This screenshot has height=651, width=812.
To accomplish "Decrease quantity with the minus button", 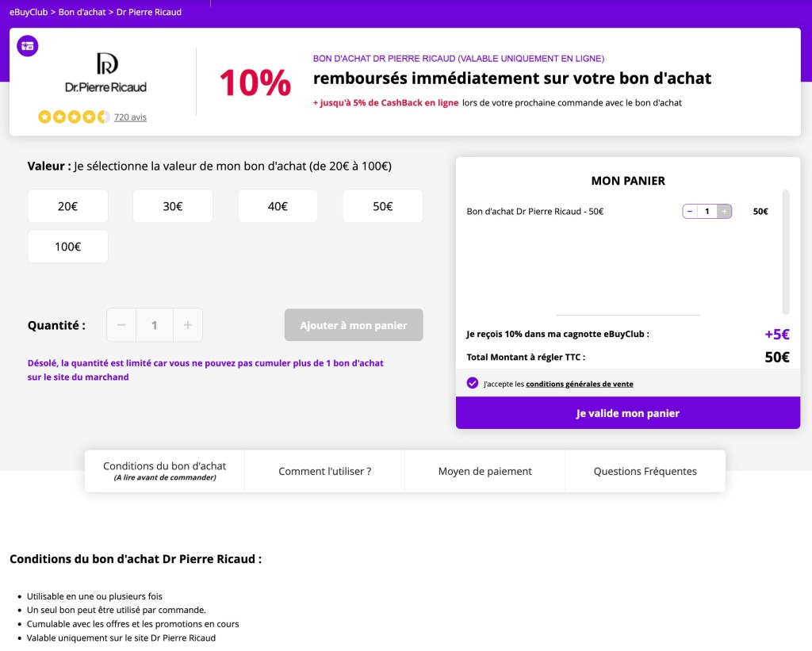I will pyautogui.click(x=121, y=325).
